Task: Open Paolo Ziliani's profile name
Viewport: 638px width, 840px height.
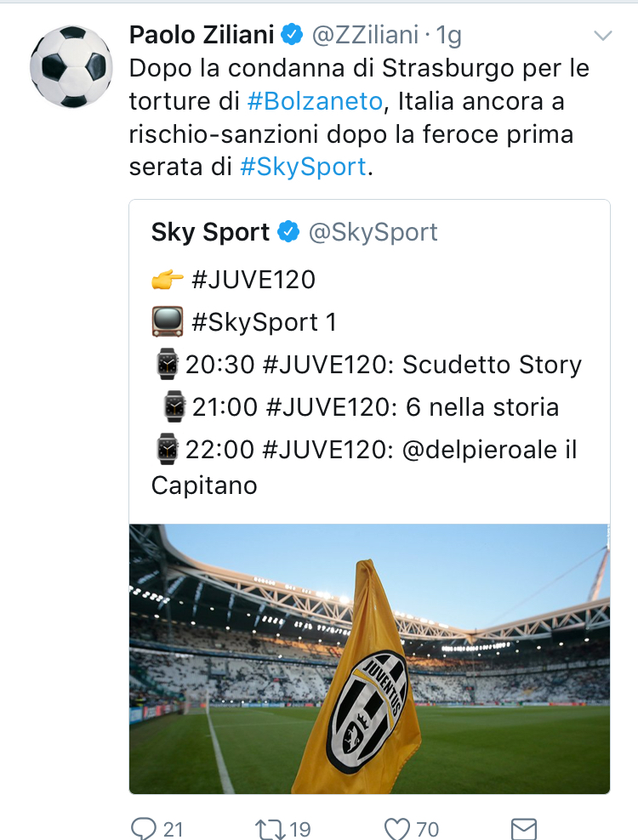Action: [x=202, y=35]
